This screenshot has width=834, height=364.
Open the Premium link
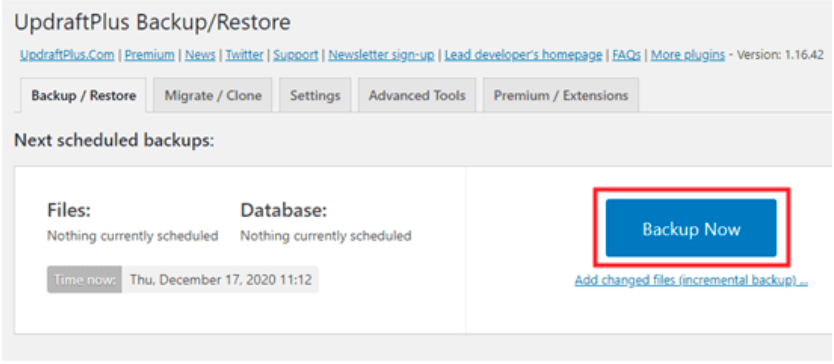(149, 55)
